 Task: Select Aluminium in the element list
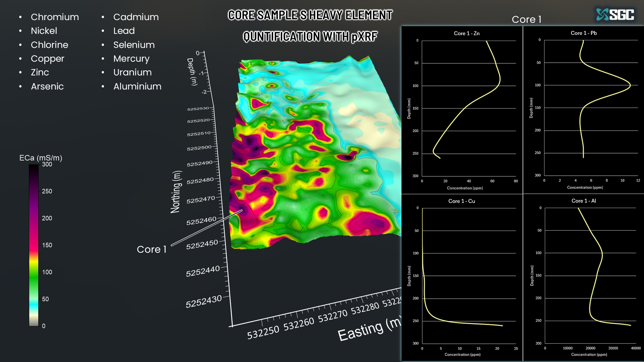coord(137,86)
